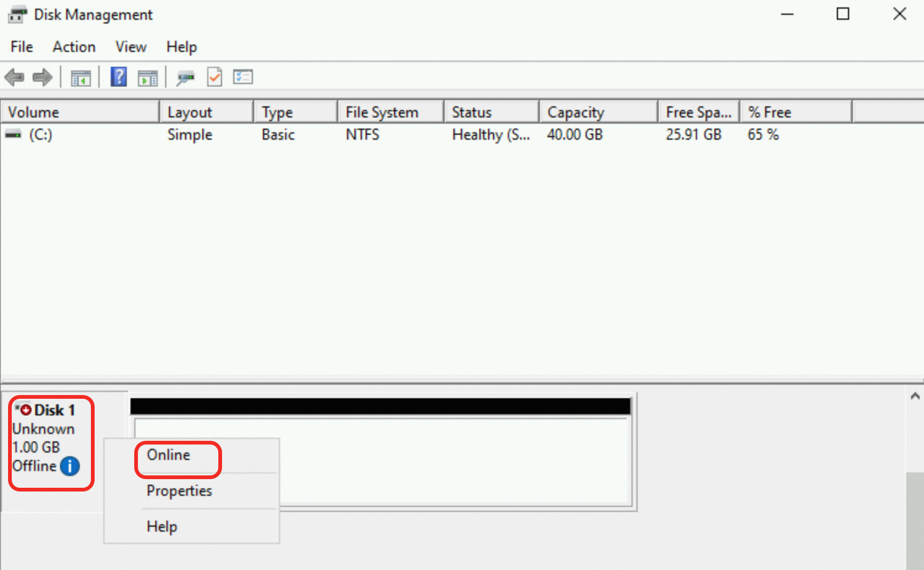The image size is (924, 570).
Task: Show/hide console tree toolbar icon
Action: (x=81, y=78)
